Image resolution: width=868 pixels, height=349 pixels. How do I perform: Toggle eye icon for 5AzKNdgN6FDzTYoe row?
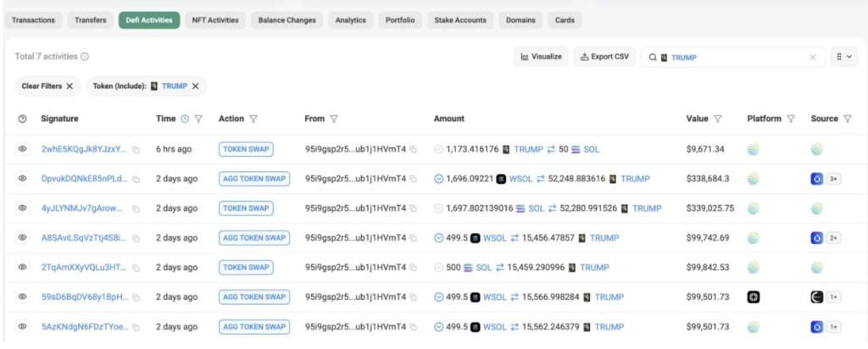pos(22,326)
